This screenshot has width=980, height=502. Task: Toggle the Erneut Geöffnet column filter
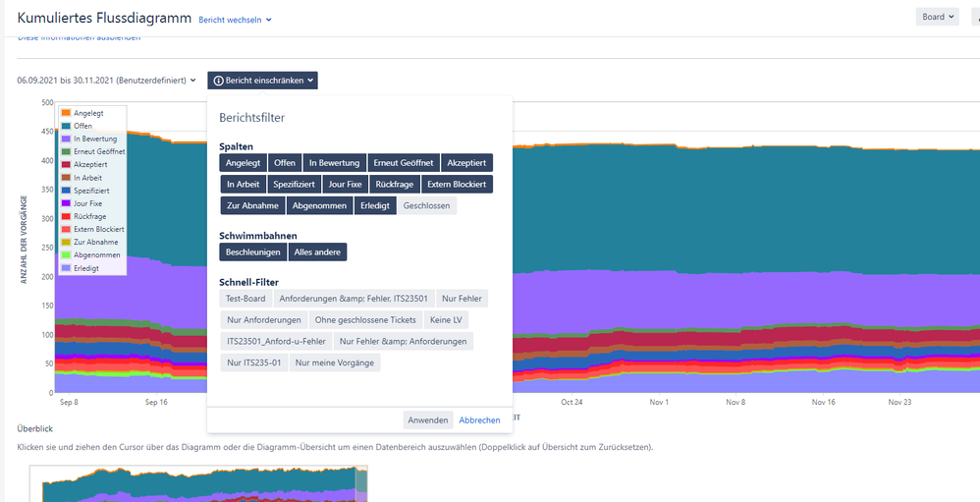point(404,163)
